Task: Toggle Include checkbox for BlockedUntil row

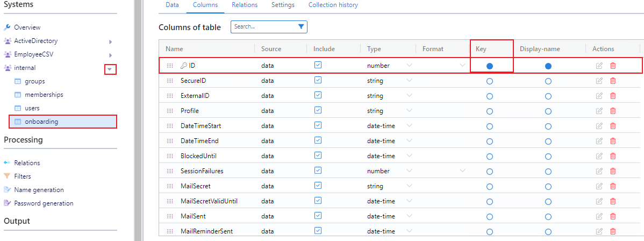Action: coord(318,155)
